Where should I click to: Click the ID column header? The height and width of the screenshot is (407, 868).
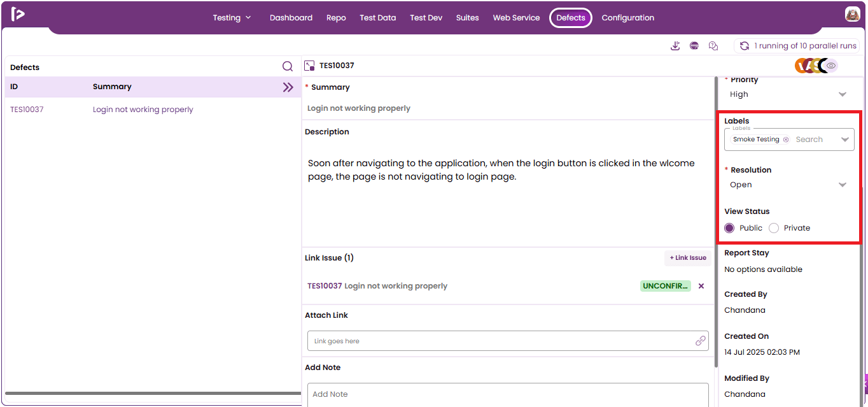(14, 87)
